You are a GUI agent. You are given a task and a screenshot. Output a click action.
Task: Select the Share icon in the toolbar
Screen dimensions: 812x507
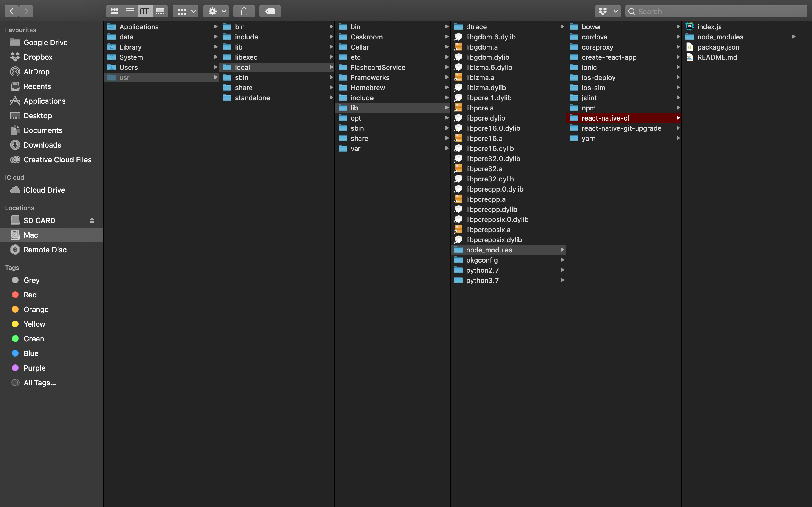[x=244, y=11]
